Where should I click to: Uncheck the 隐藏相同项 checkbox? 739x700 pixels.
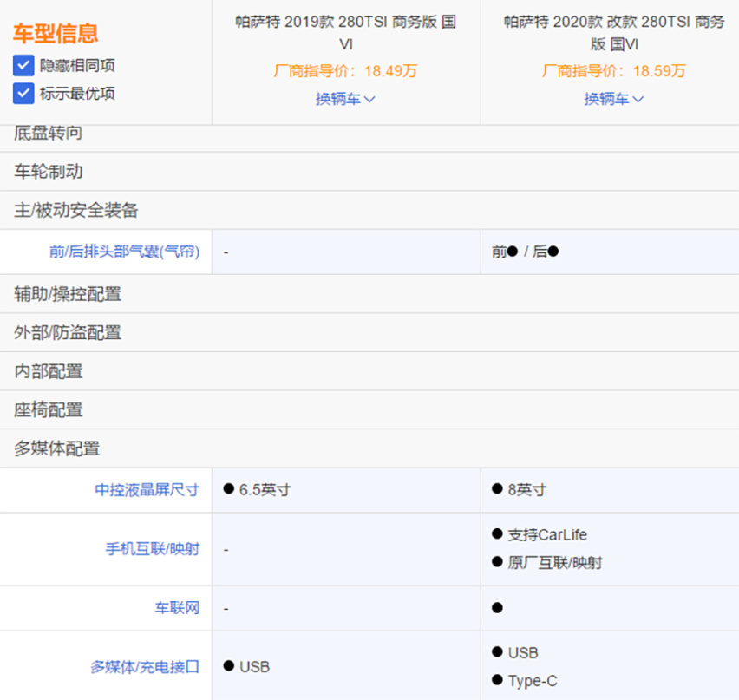23,66
